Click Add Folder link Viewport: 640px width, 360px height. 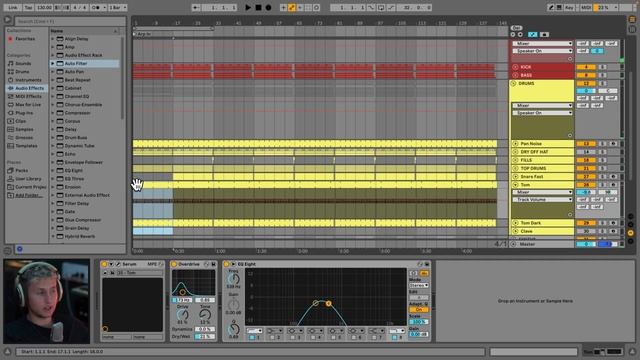coord(29,195)
